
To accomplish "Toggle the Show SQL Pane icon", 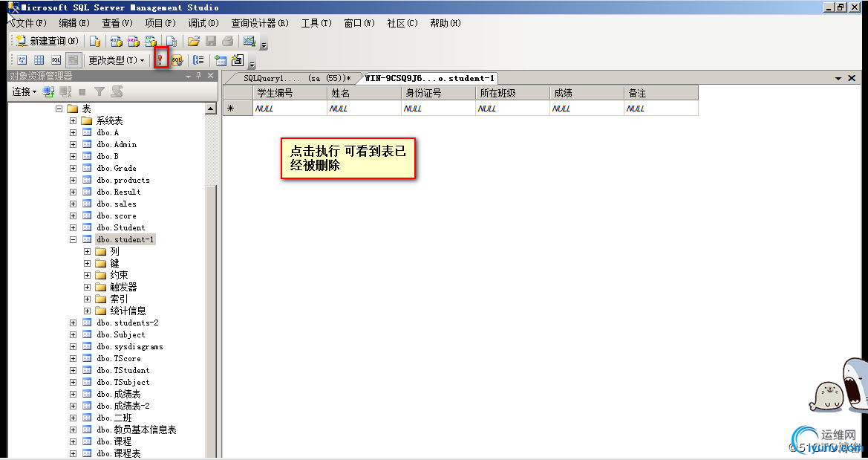I will 56,60.
